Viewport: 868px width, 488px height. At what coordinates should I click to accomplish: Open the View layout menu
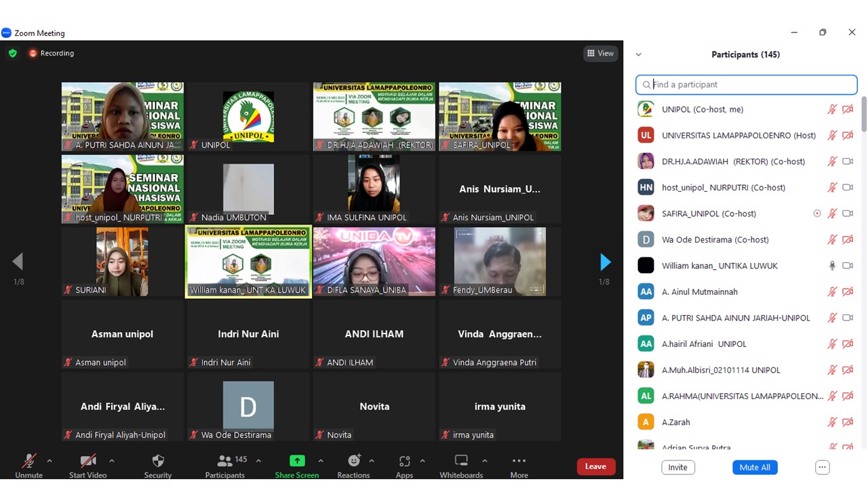pyautogui.click(x=600, y=53)
